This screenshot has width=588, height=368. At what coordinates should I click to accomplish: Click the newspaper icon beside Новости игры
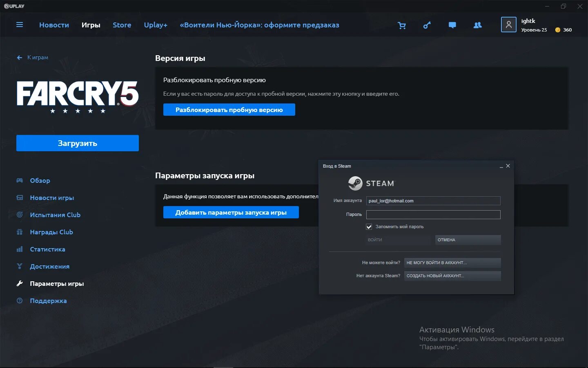[x=20, y=197]
